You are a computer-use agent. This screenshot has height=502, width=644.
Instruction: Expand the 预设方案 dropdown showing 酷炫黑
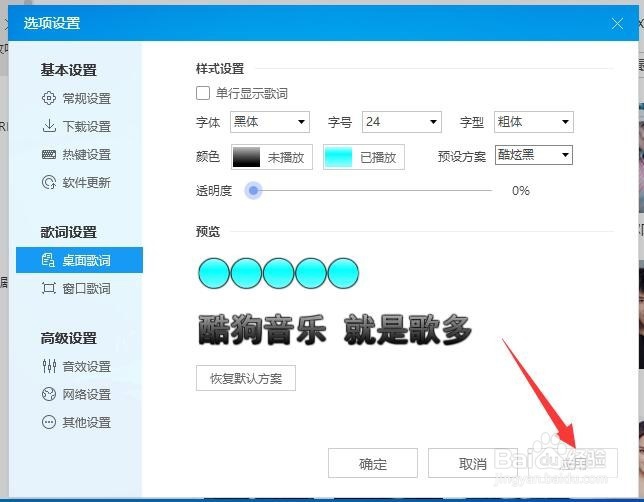pos(534,155)
